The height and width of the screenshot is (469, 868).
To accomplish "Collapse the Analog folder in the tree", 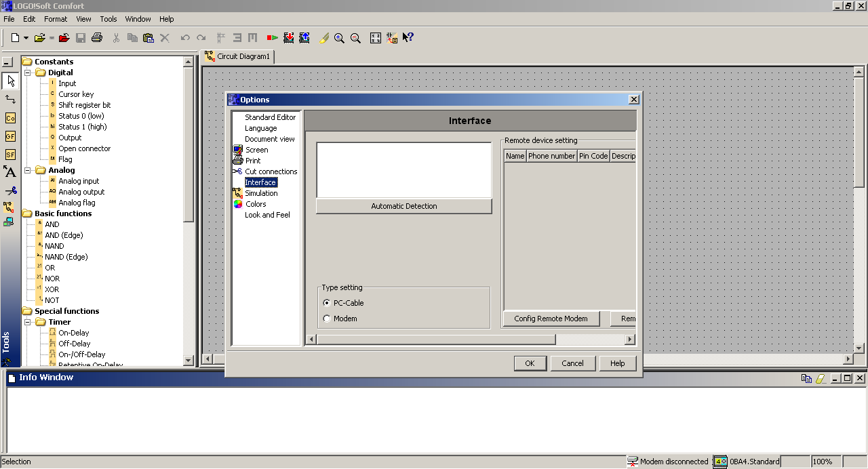I will tap(28, 170).
